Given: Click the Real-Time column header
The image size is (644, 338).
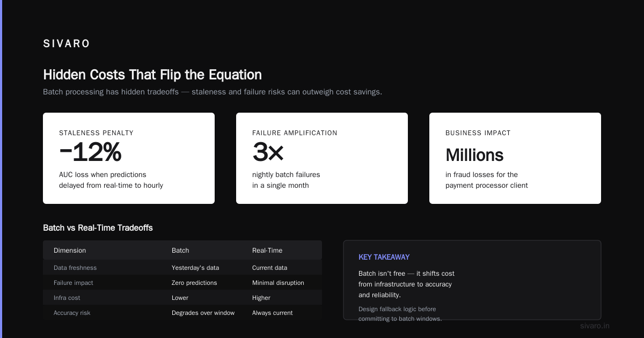Looking at the screenshot, I should (x=267, y=251).
